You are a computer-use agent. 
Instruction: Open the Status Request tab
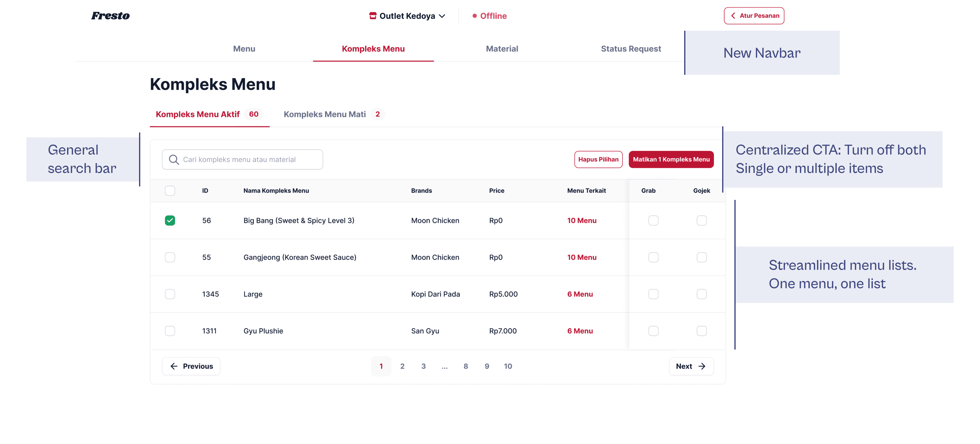pos(631,49)
